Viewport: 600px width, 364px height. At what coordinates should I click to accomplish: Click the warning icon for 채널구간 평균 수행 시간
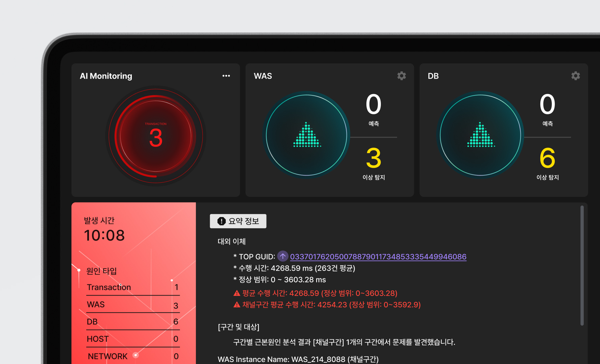237,305
